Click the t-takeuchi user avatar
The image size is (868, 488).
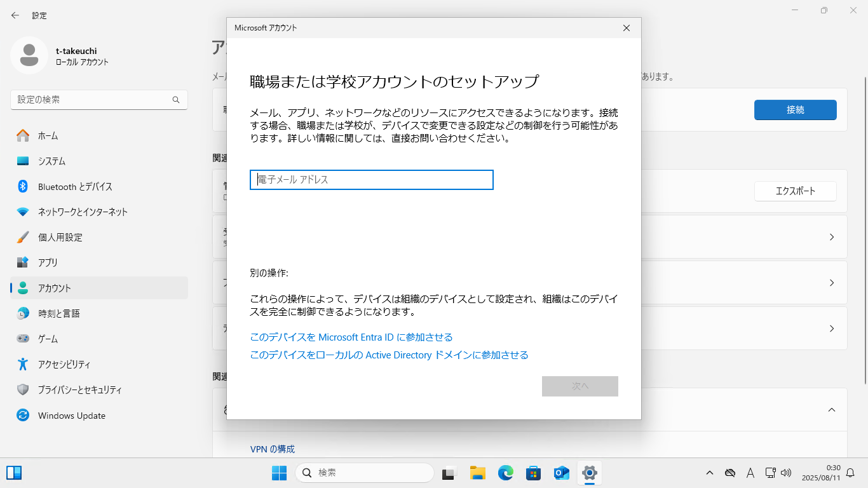click(29, 55)
